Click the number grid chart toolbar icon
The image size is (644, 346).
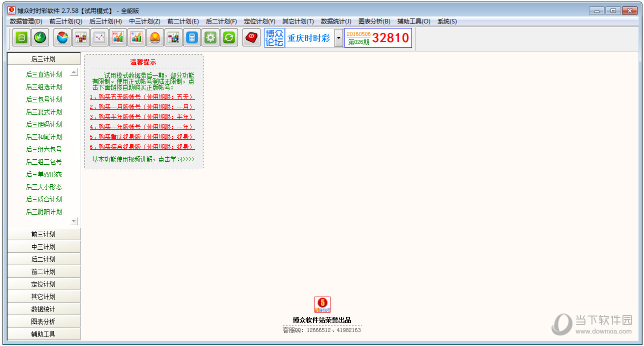(80, 37)
